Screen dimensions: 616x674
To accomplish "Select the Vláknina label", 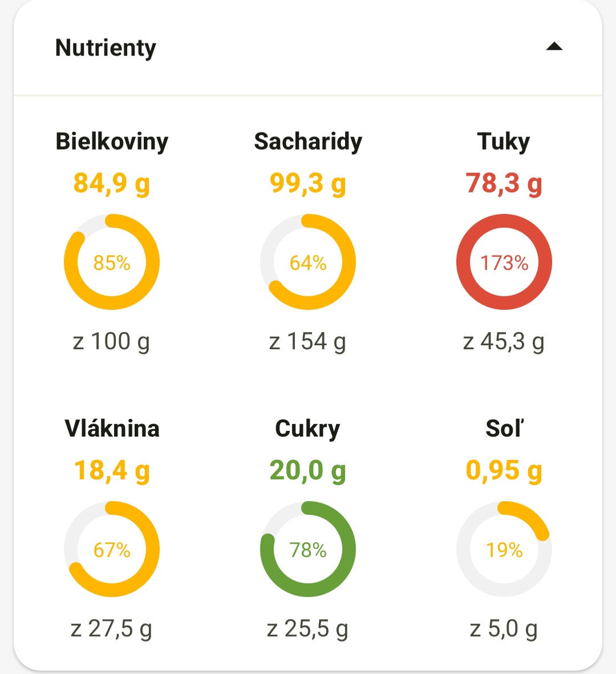I will [112, 429].
